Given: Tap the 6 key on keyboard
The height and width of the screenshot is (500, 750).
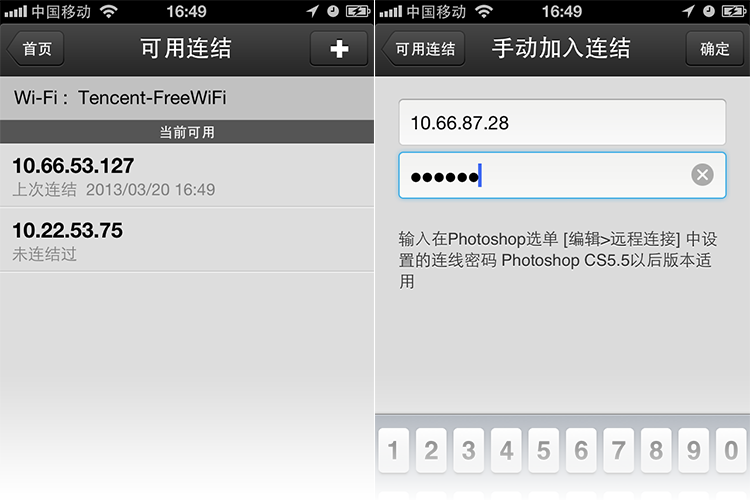Looking at the screenshot, I should [581, 450].
